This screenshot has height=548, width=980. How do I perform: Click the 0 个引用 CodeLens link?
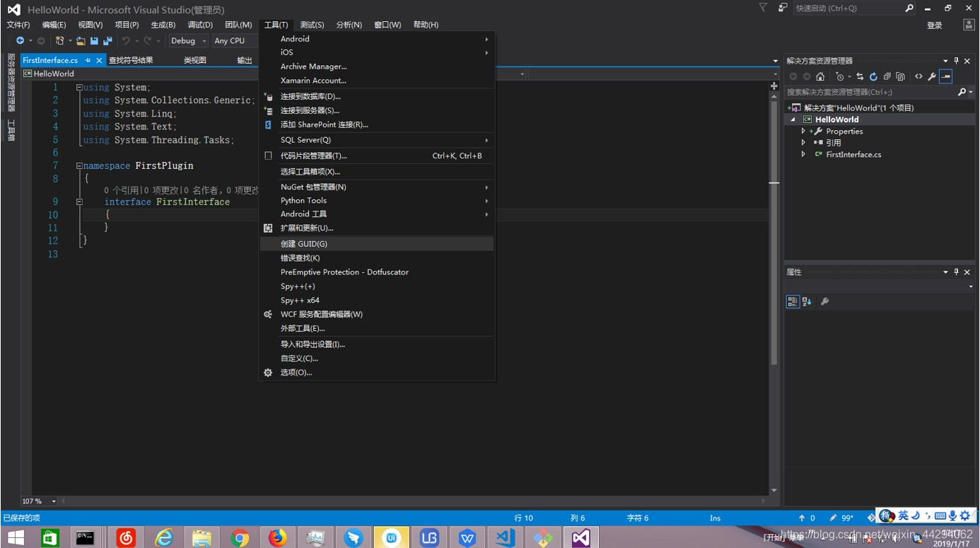point(122,190)
